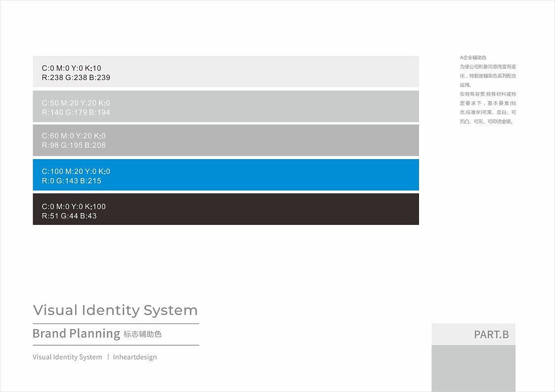Select the black K:100 color swatch
The image size is (555, 392).
(226, 209)
